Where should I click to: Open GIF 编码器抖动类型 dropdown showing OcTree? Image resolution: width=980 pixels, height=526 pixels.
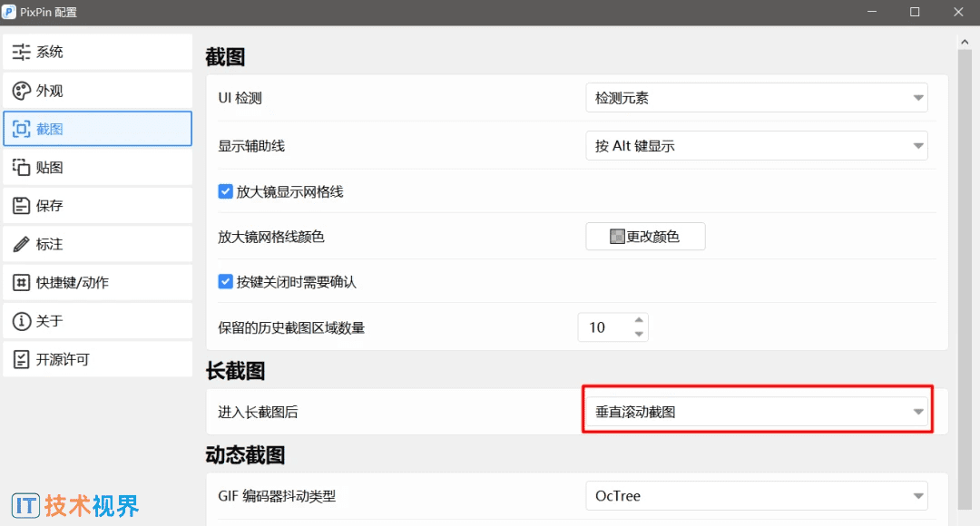coord(756,495)
